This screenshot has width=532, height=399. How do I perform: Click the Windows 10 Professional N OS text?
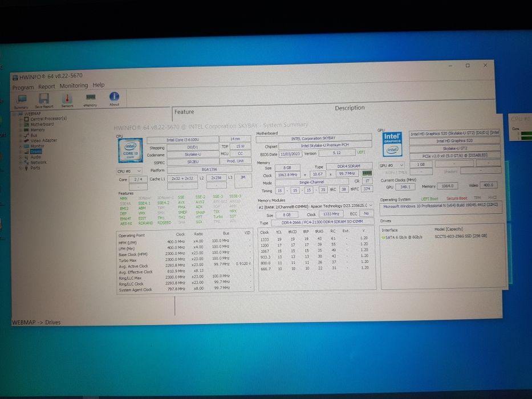click(x=440, y=206)
